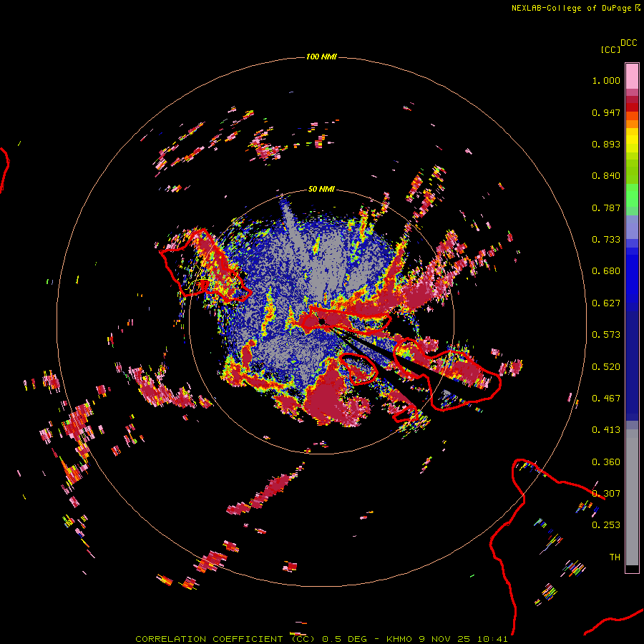Screen dimensions: 644x644
Task: Click the 0.573 scale value
Action: [x=606, y=335]
